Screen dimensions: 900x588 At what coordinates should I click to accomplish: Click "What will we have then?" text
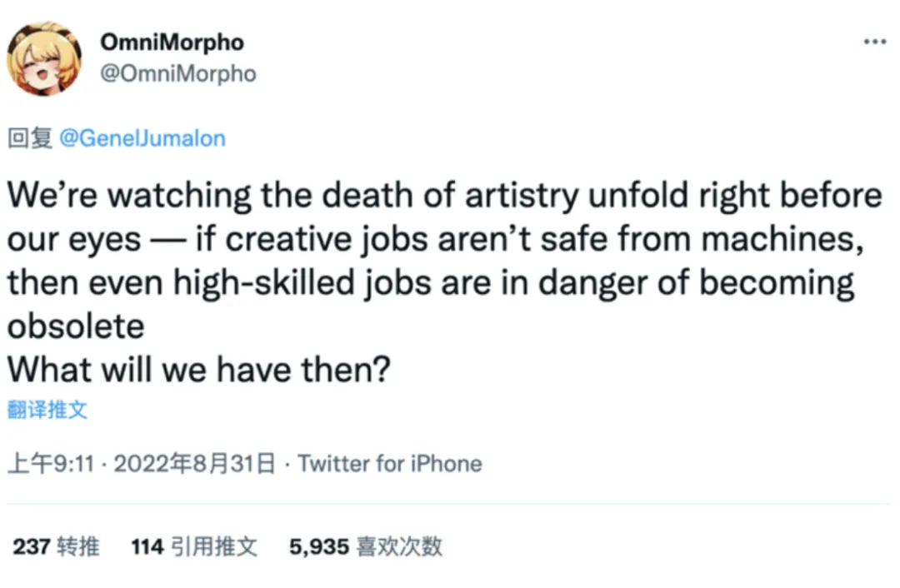coord(198,369)
